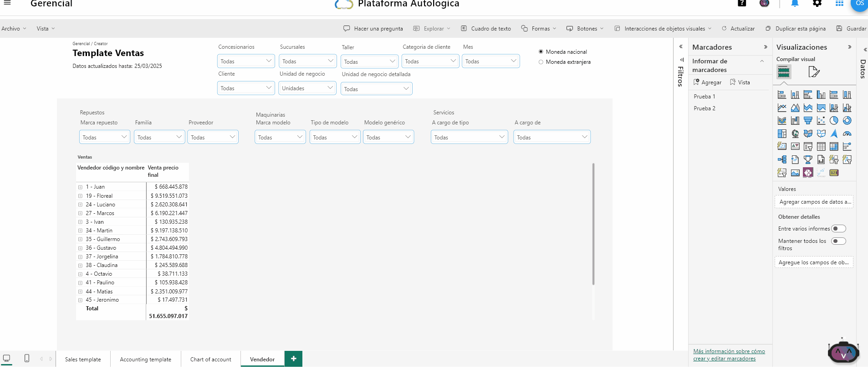Select the KPI visual

coord(795,147)
